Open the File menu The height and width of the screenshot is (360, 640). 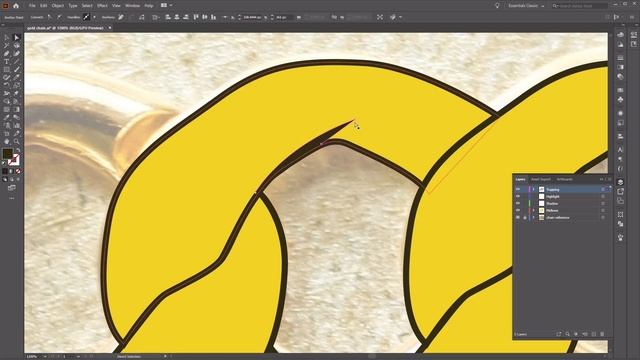pyautogui.click(x=32, y=6)
